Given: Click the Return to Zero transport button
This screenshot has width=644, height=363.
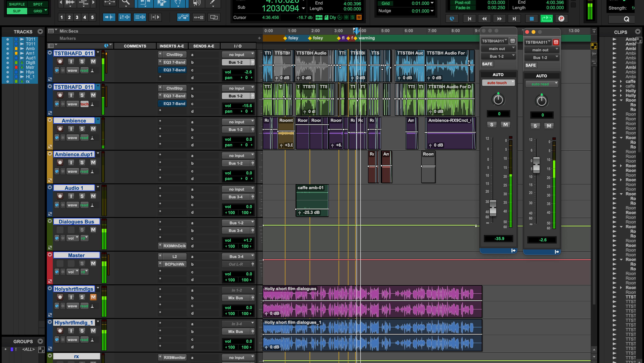Looking at the screenshot, I should 469,19.
